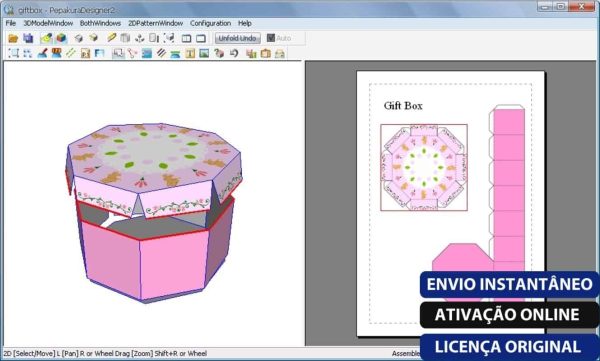Screen dimensions: 600x361
Task: Click the clipboard copy icon
Action: [266, 54]
